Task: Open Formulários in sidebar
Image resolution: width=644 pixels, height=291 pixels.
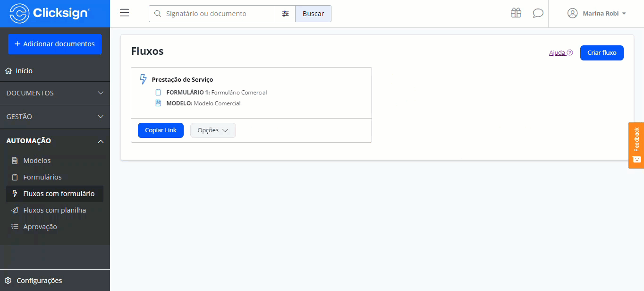Action: (x=55, y=177)
